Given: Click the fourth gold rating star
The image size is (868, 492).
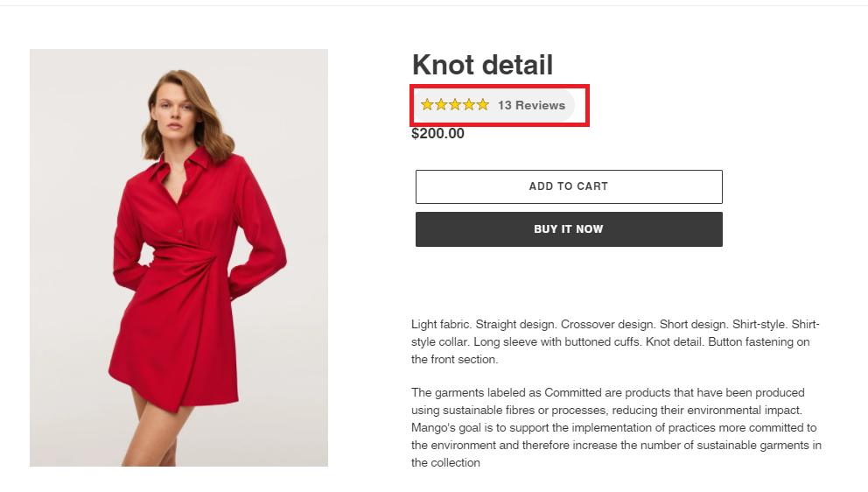Looking at the screenshot, I should (x=469, y=105).
